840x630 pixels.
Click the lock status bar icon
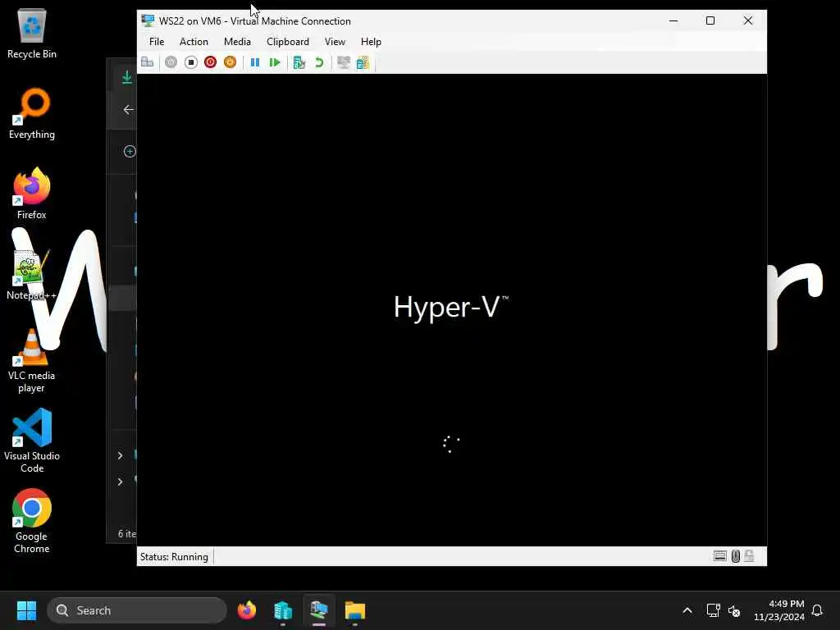pyautogui.click(x=750, y=556)
